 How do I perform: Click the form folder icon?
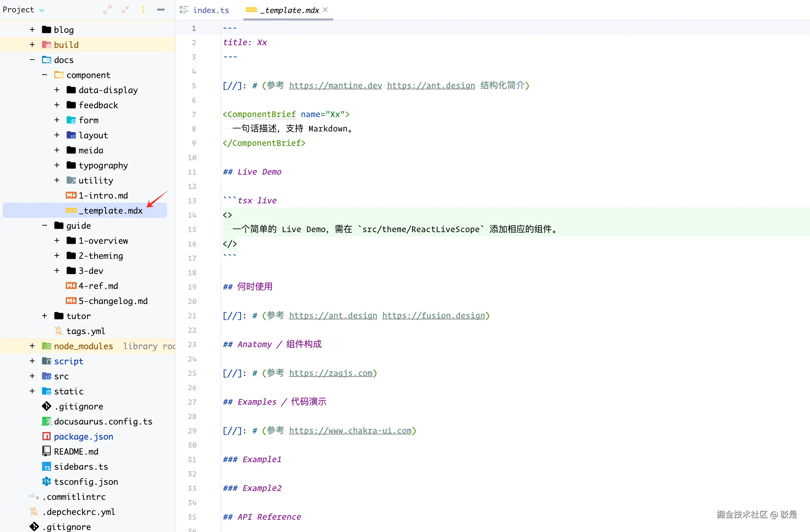click(x=71, y=120)
